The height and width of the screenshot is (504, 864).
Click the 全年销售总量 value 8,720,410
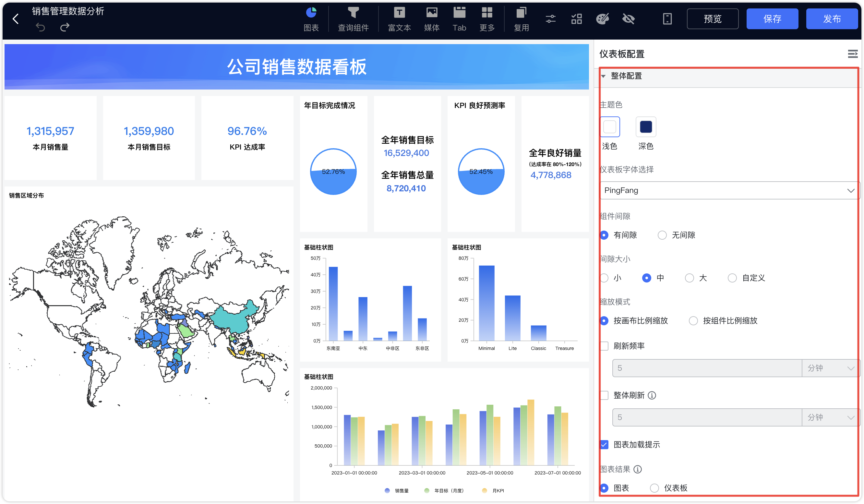(406, 188)
